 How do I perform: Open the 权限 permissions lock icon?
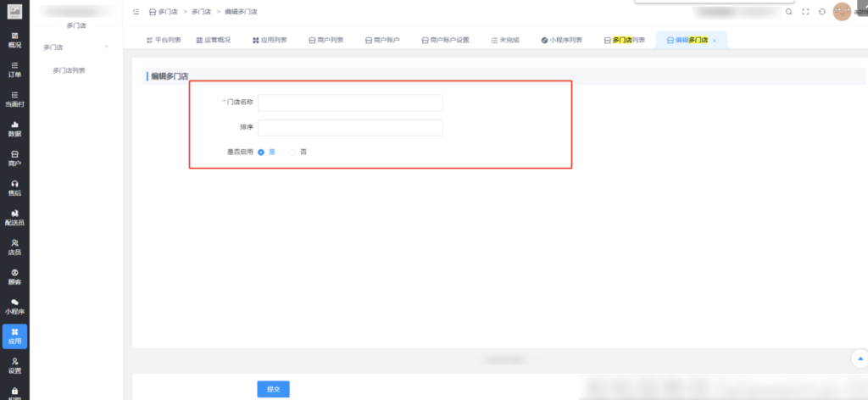click(x=14, y=392)
